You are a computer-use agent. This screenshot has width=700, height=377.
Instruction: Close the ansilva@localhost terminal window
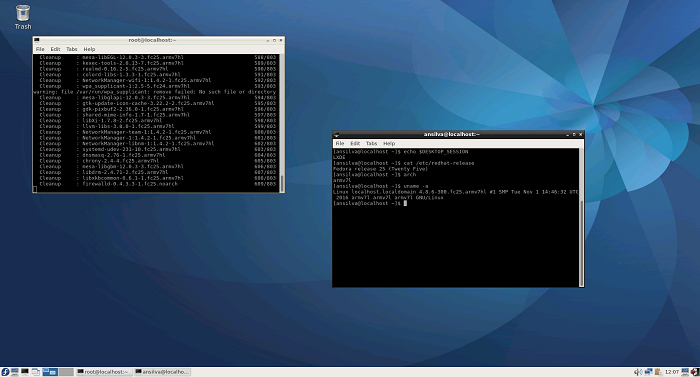click(580, 134)
